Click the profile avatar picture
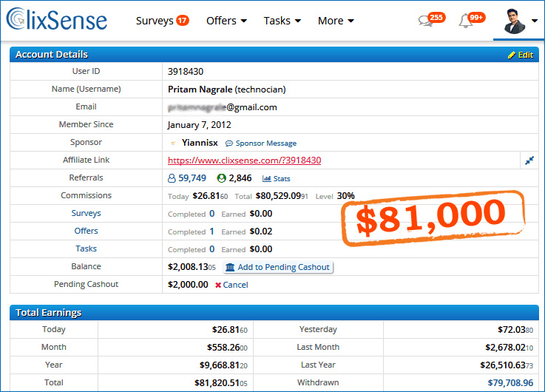Image resolution: width=545 pixels, height=392 pixels. [x=515, y=21]
